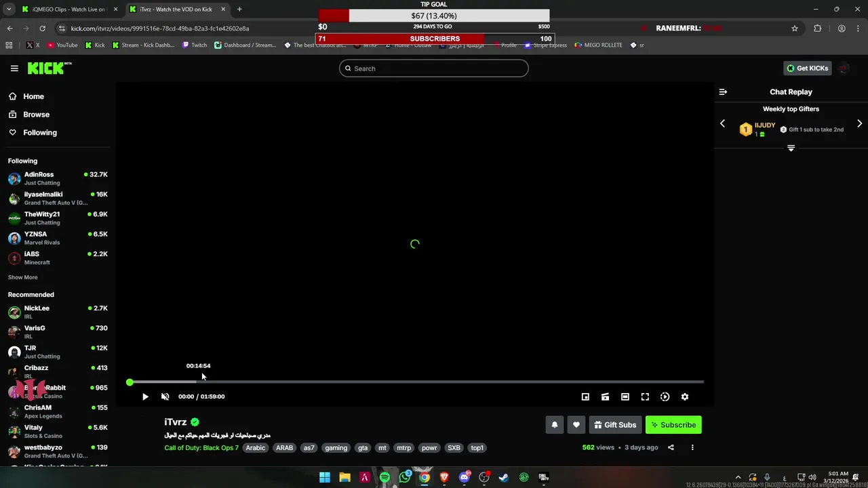Viewport: 868px width, 488px height.
Task: Open the VOD more options menu
Action: tap(692, 447)
